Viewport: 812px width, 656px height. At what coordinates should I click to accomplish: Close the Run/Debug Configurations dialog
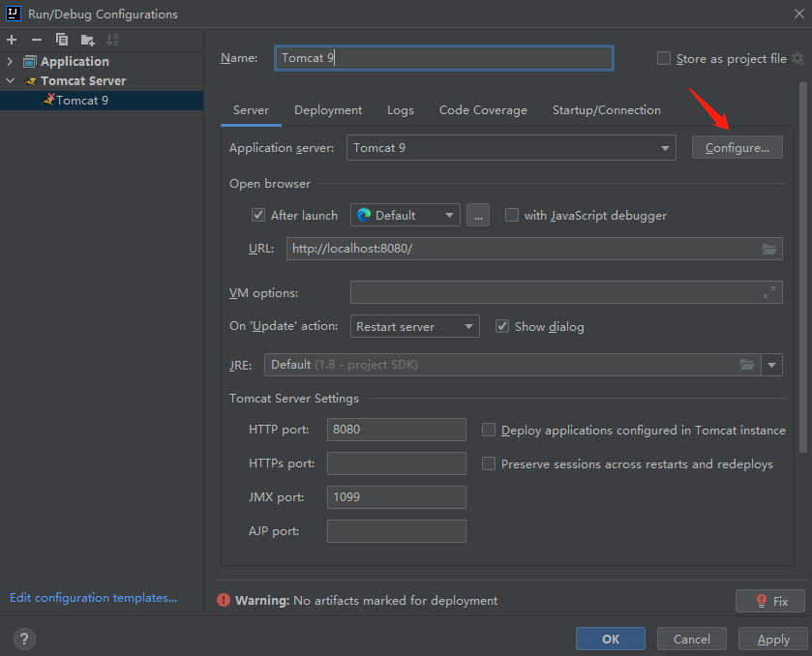(x=799, y=14)
